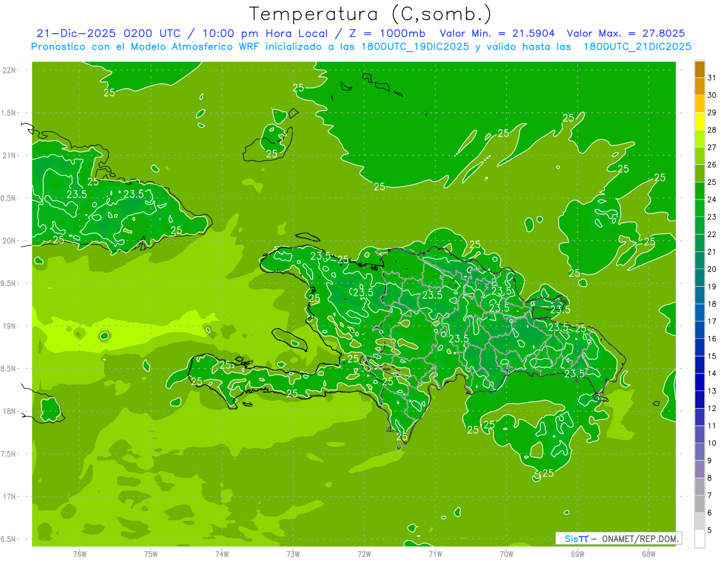728x562 pixels.
Task: Click the '71W' longitude axis label
Action: (435, 554)
